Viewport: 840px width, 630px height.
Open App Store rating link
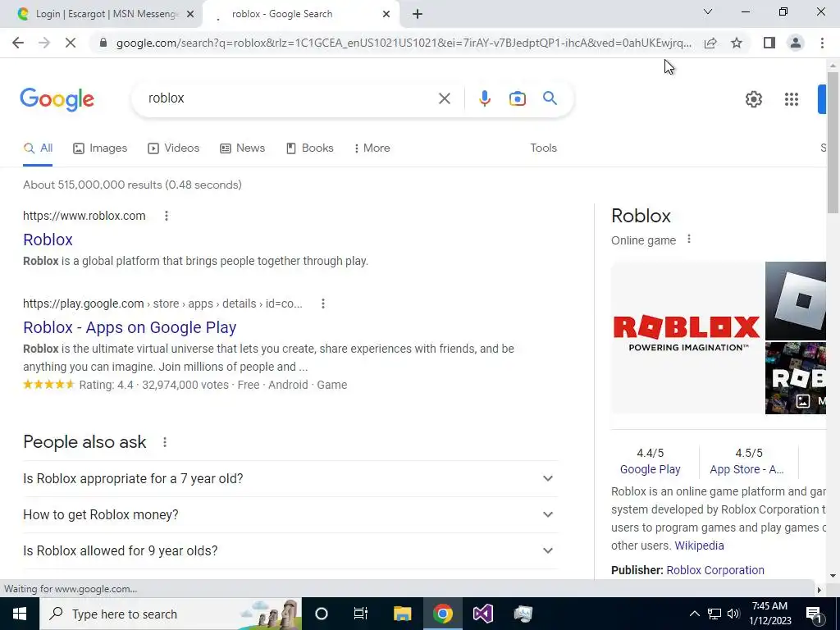point(746,470)
